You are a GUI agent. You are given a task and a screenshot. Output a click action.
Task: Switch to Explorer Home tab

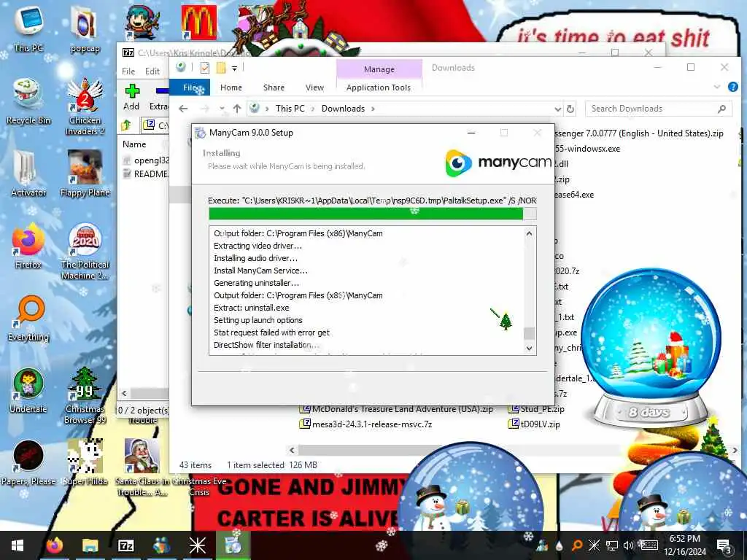pyautogui.click(x=231, y=87)
